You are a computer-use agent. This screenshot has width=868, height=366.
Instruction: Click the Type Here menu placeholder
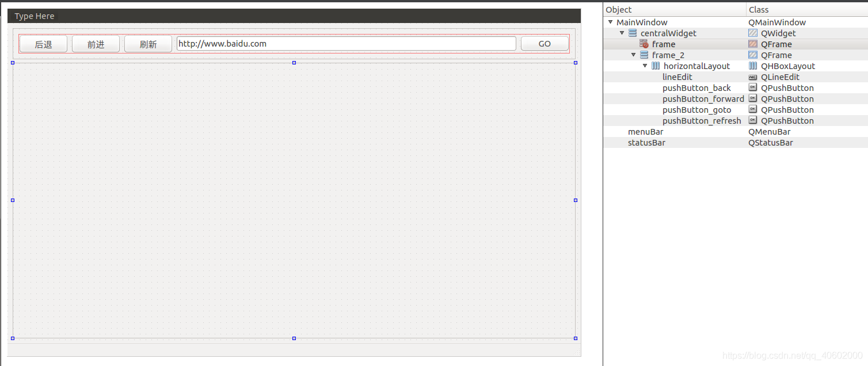click(34, 16)
